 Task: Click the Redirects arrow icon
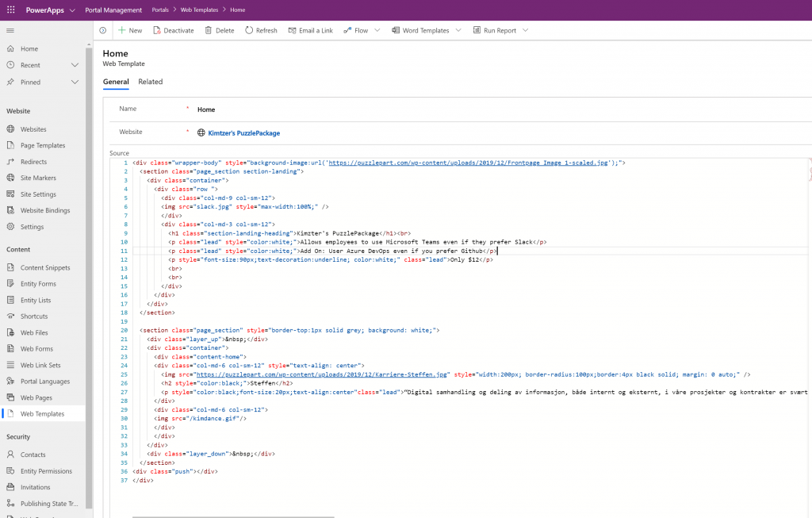(x=10, y=162)
